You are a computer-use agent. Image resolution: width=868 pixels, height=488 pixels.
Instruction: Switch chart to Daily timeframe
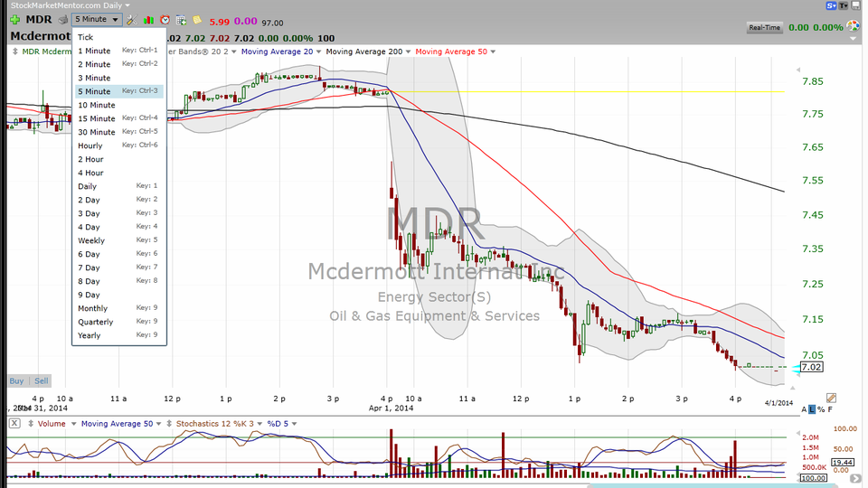coord(119,186)
